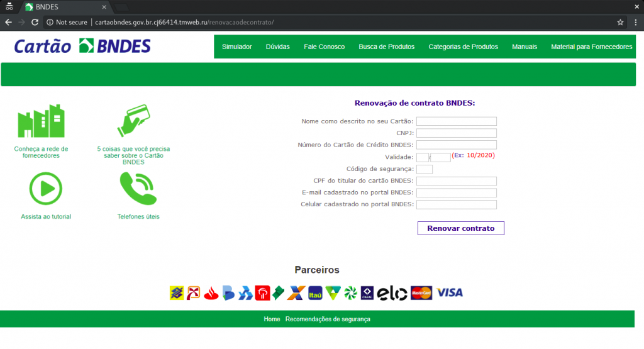644x349 pixels.
Task: Click the Cartão BNDES logo
Action: (82, 46)
